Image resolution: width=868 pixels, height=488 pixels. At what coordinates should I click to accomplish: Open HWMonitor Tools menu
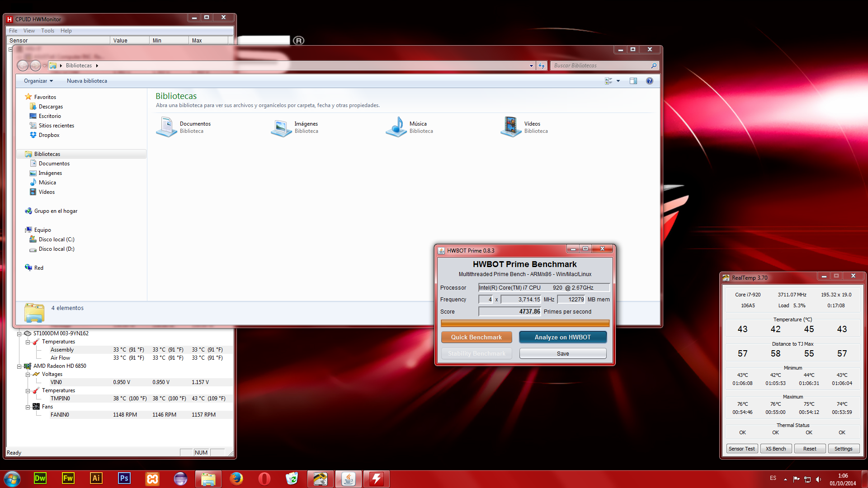click(x=47, y=31)
